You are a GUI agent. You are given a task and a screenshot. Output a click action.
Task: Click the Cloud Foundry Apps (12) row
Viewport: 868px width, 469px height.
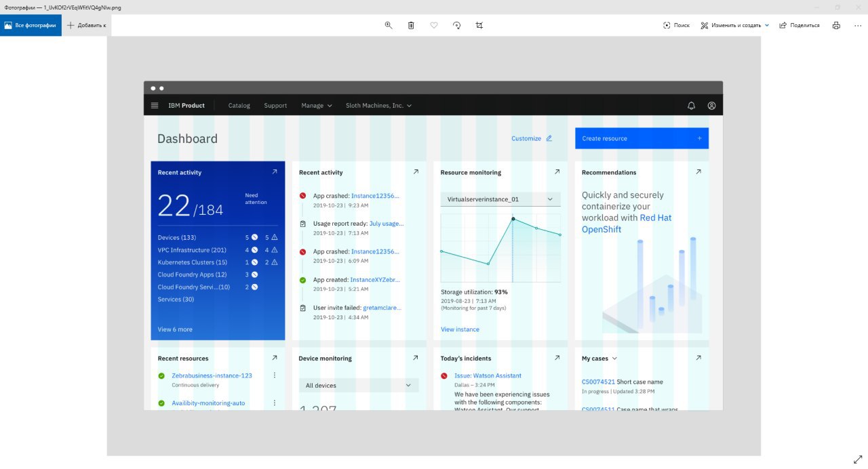pyautogui.click(x=218, y=274)
